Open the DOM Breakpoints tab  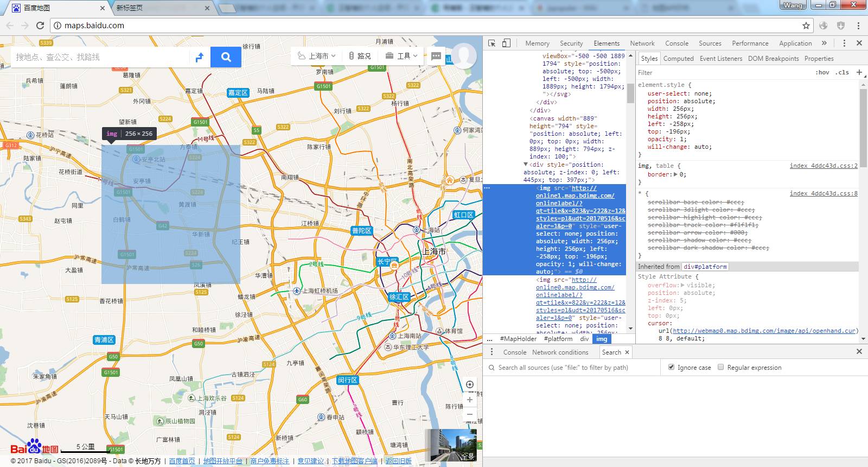pyautogui.click(x=773, y=59)
